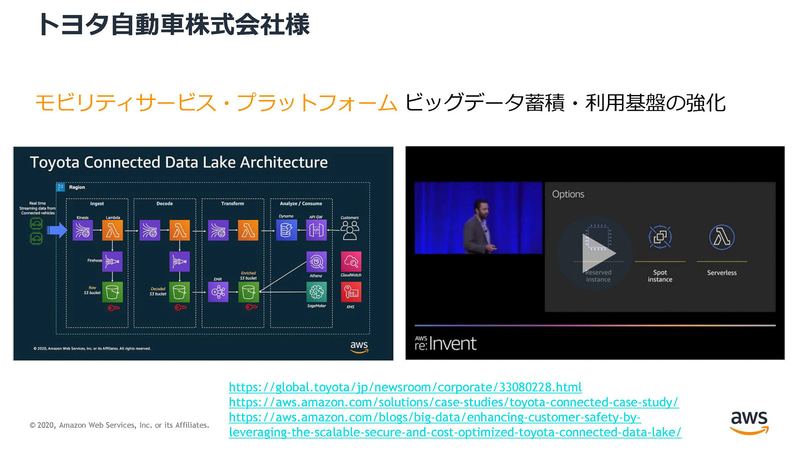Click the blue streaming data arrow
The width and height of the screenshot is (800, 450).
coord(57,231)
